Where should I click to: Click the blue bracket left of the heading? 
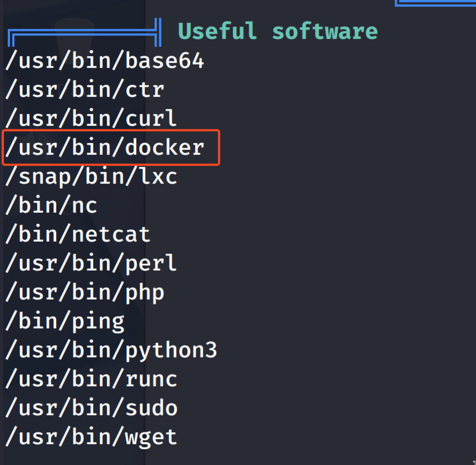pyautogui.click(x=84, y=32)
